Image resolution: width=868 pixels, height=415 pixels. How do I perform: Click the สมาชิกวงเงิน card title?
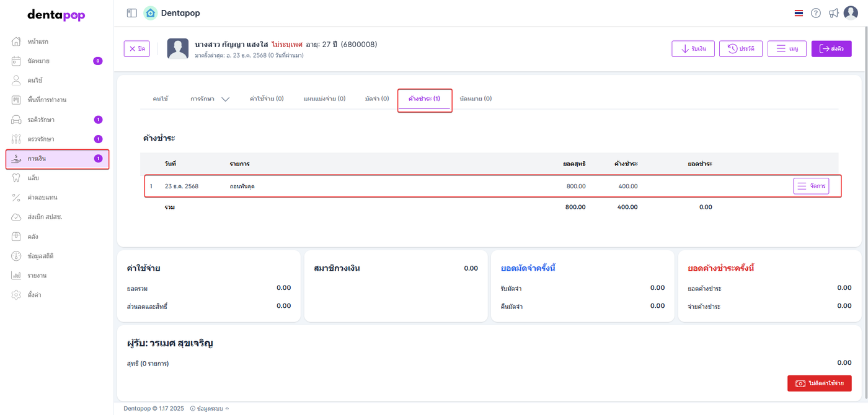coord(337,268)
